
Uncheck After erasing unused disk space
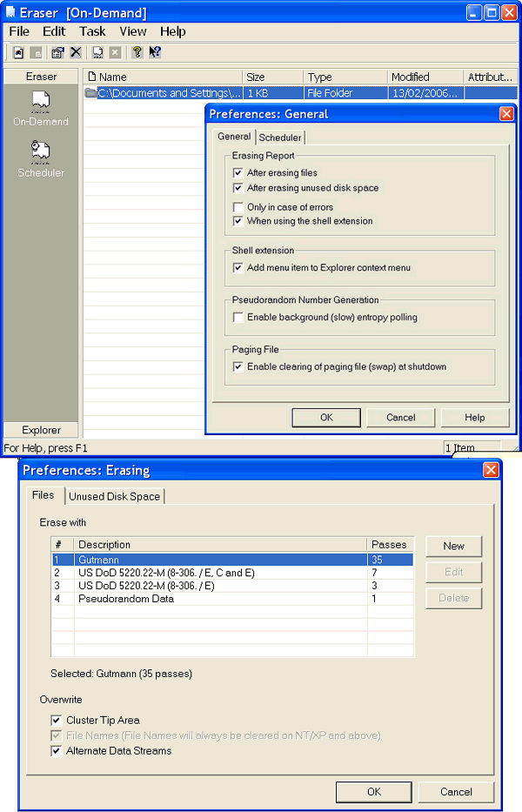click(x=238, y=188)
